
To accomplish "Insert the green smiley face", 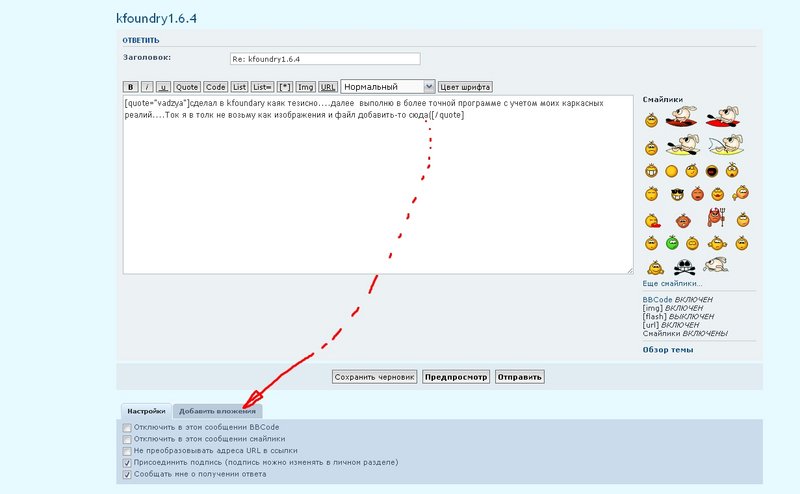I will coord(672,242).
